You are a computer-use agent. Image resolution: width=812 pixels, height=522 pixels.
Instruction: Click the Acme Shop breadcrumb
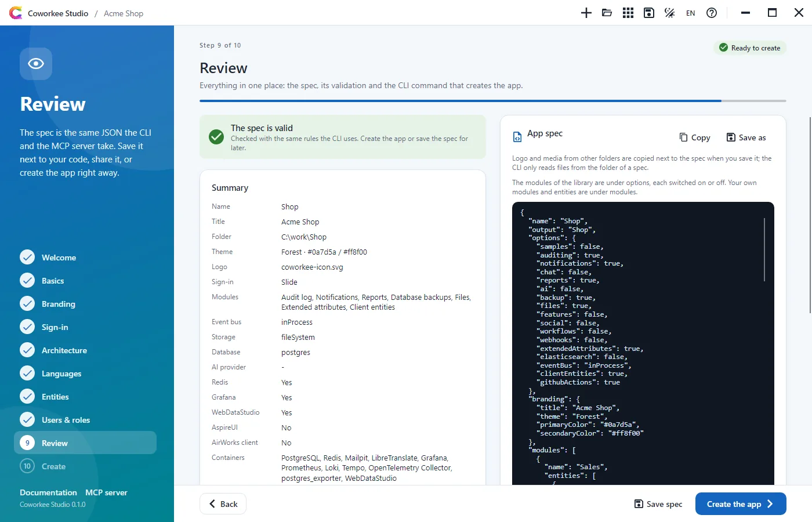[x=124, y=13]
